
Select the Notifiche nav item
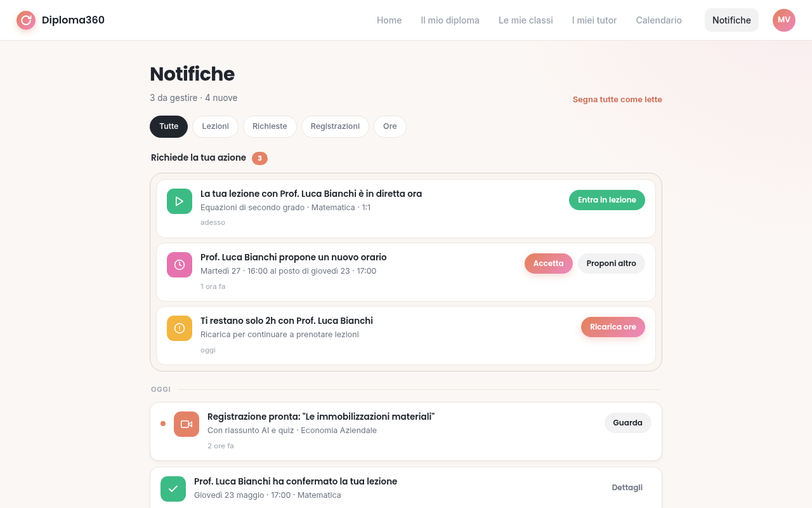731,20
